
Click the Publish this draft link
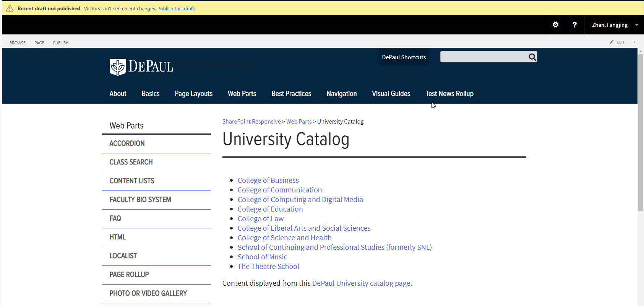tap(176, 8)
